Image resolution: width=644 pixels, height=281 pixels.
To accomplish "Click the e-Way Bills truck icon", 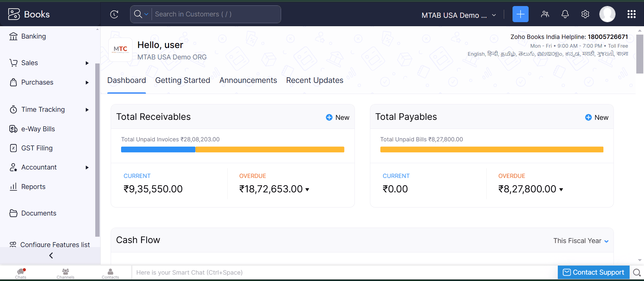I will coord(13,129).
